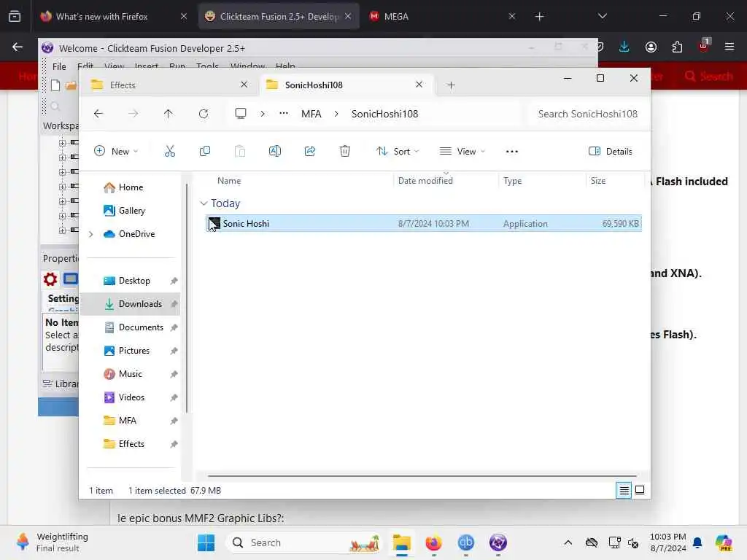This screenshot has width=747, height=560.
Task: Click the red gear settings icon in Properties
Action: [x=50, y=279]
